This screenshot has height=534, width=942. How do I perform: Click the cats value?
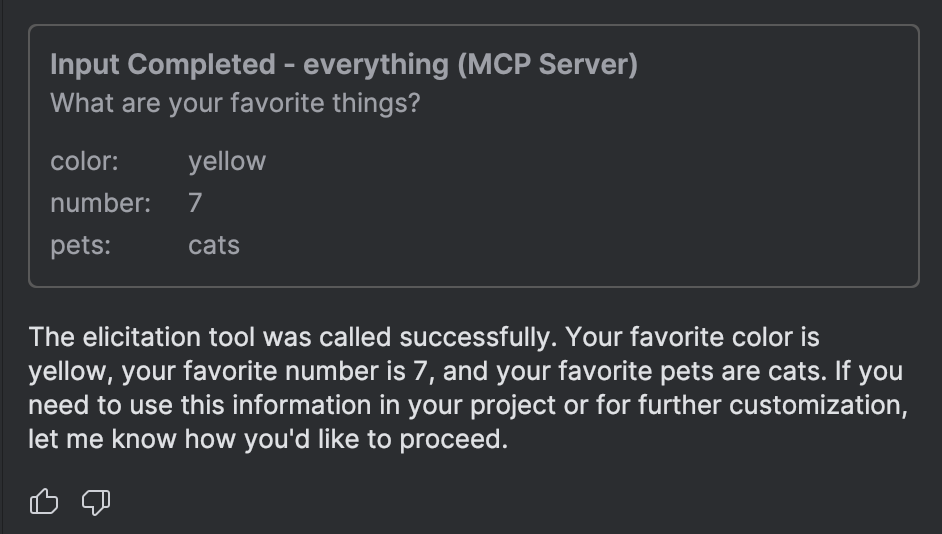(x=214, y=245)
